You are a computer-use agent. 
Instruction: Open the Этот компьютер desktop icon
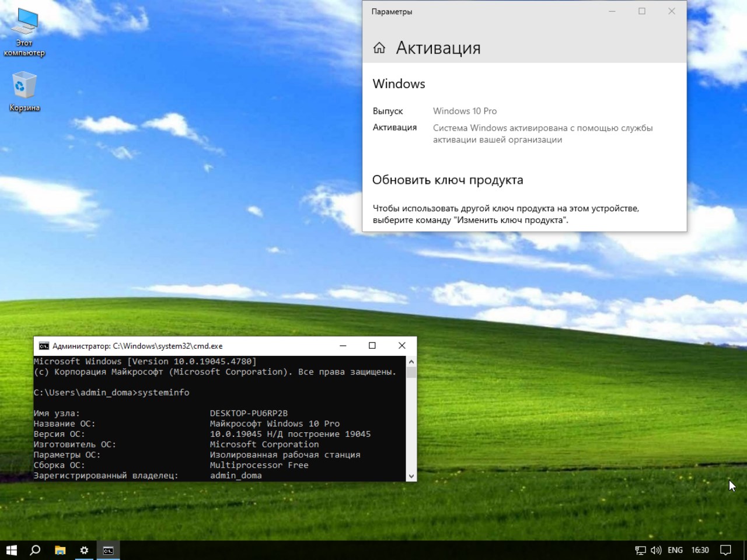point(25,32)
